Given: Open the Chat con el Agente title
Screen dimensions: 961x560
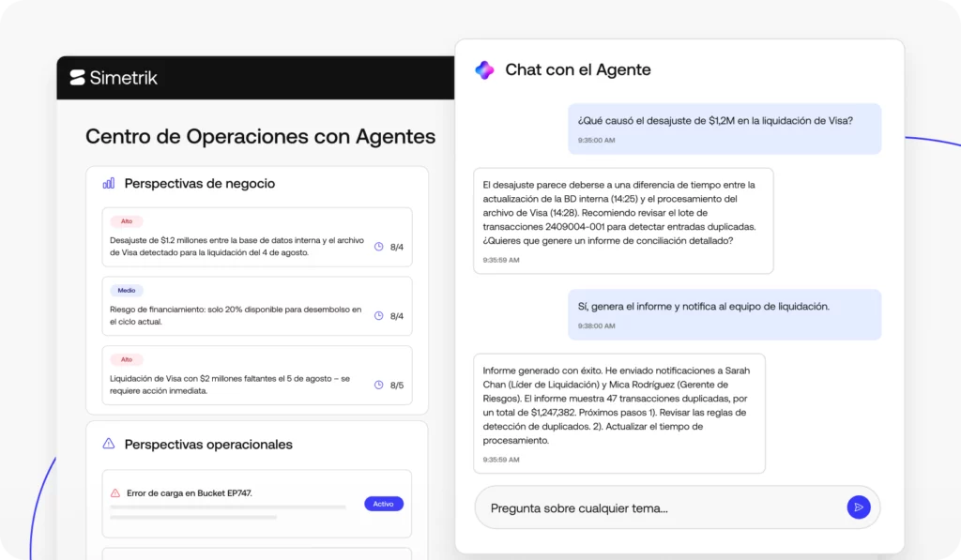Looking at the screenshot, I should [x=577, y=70].
